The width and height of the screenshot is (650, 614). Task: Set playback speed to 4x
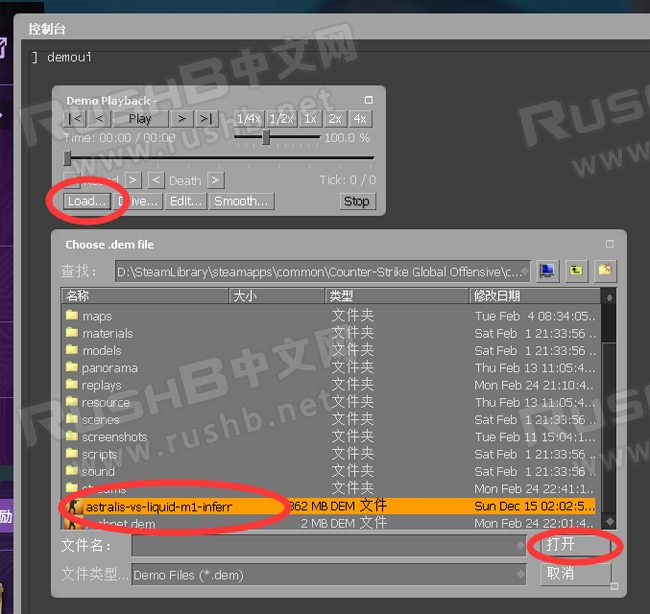click(x=359, y=118)
